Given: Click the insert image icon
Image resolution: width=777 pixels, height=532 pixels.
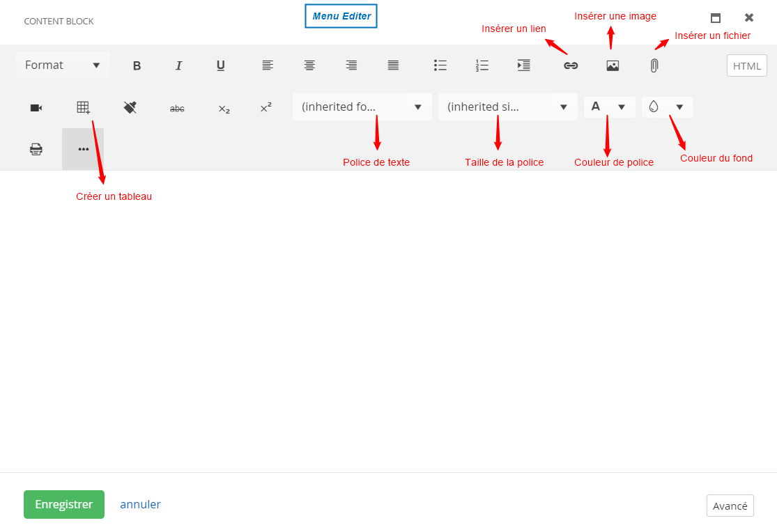Looking at the screenshot, I should tap(613, 65).
